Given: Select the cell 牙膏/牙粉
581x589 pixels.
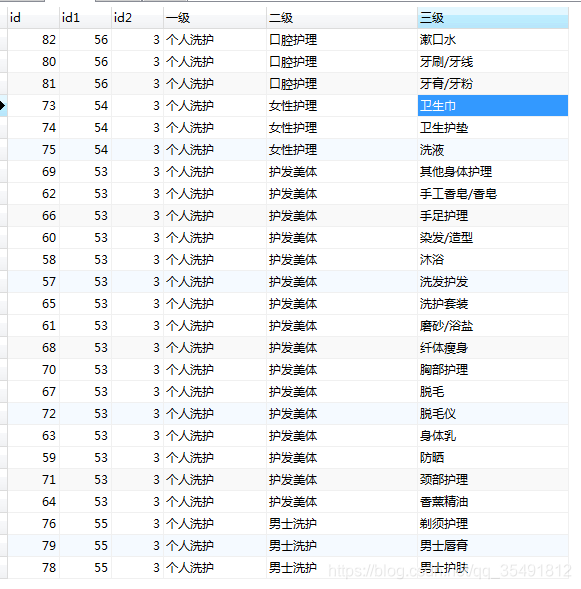Looking at the screenshot, I should pyautogui.click(x=493, y=84).
